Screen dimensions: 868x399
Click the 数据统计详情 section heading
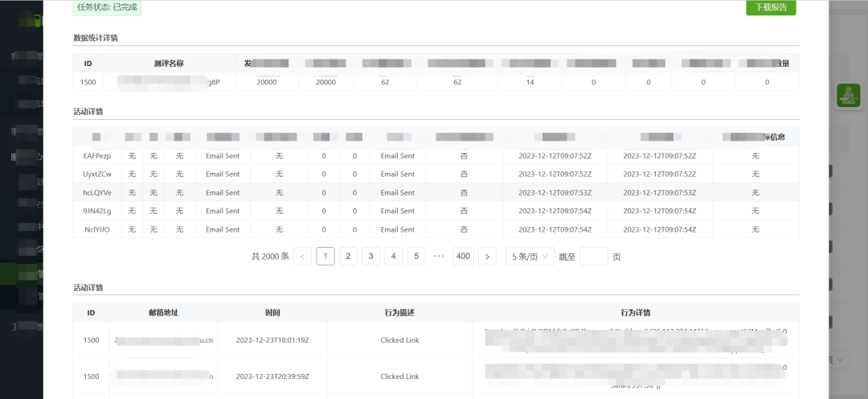pos(95,38)
